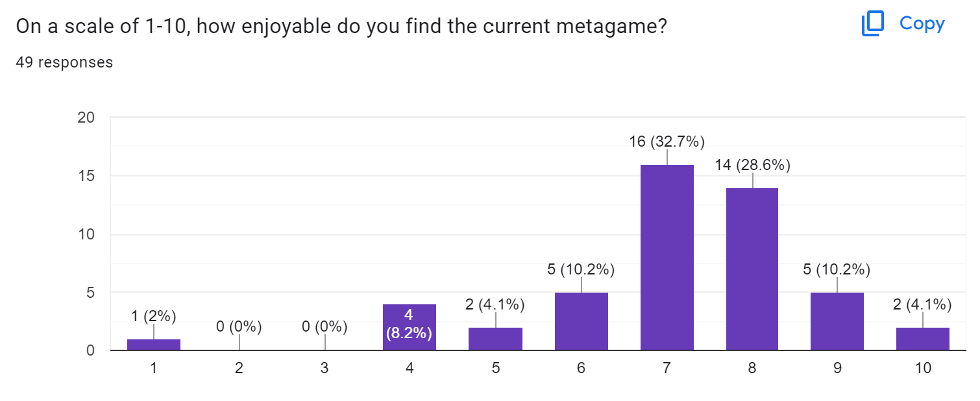Click the purple bar for rating 7
This screenshot has width=980, height=401.
click(x=667, y=258)
